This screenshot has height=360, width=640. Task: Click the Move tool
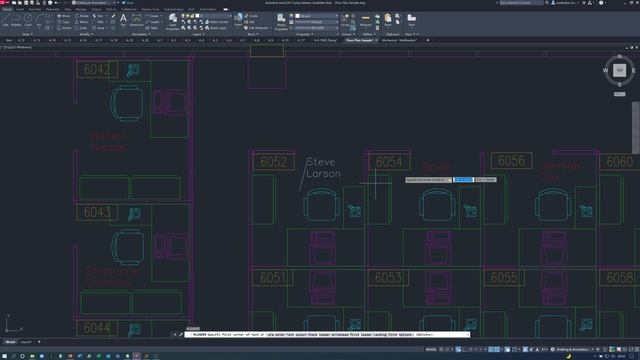pos(64,16)
